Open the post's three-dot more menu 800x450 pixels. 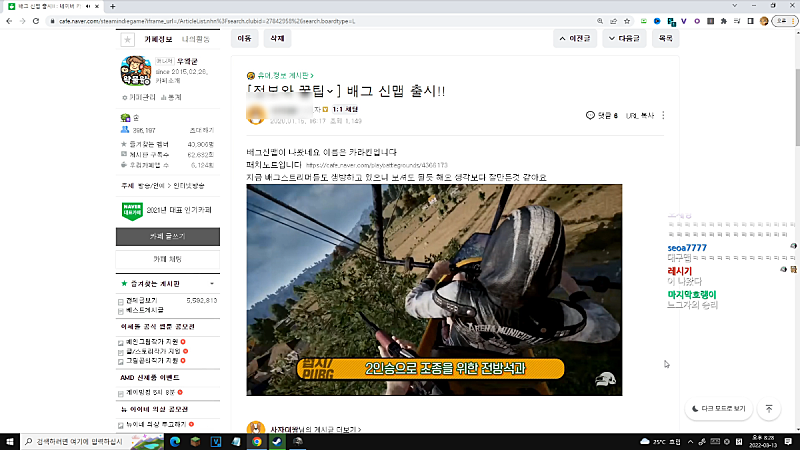663,115
